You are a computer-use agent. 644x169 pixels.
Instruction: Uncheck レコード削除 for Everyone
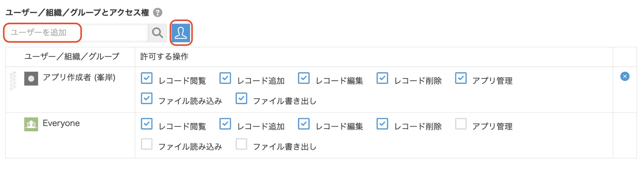(382, 124)
